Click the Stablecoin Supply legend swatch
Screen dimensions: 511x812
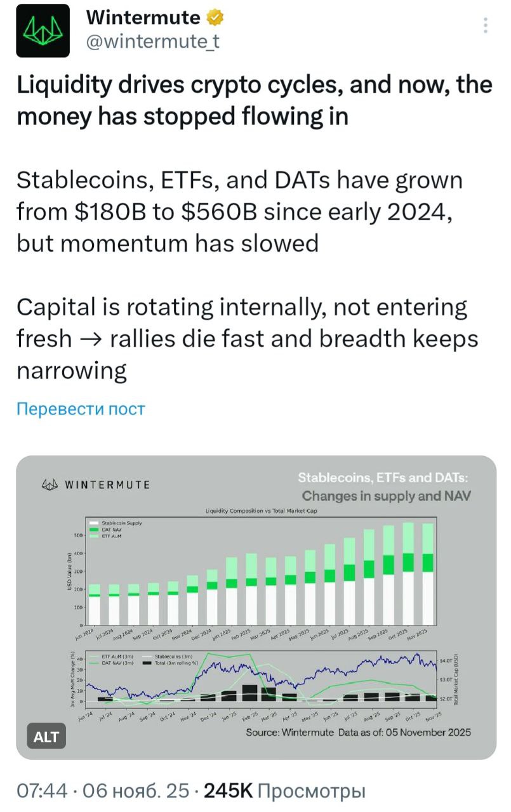tap(94, 523)
